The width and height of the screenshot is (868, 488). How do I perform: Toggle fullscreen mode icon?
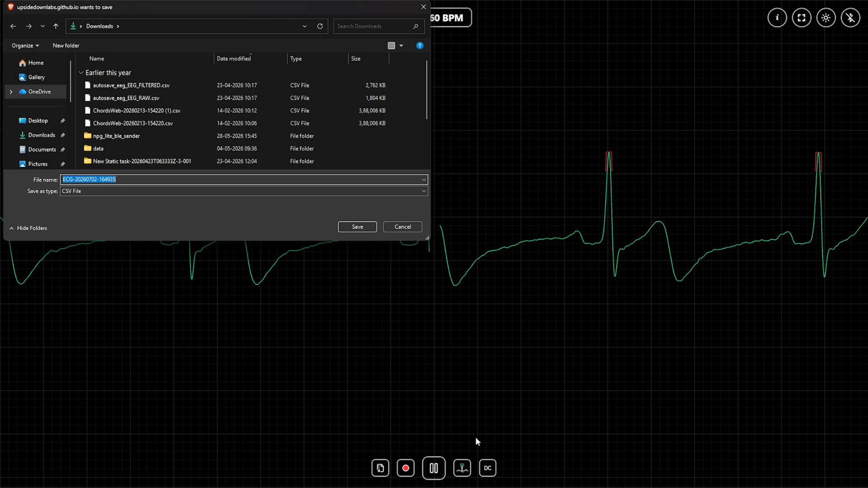(802, 18)
